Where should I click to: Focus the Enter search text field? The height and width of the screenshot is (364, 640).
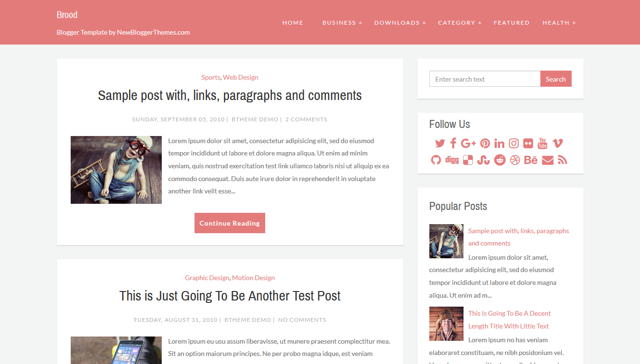(x=485, y=79)
